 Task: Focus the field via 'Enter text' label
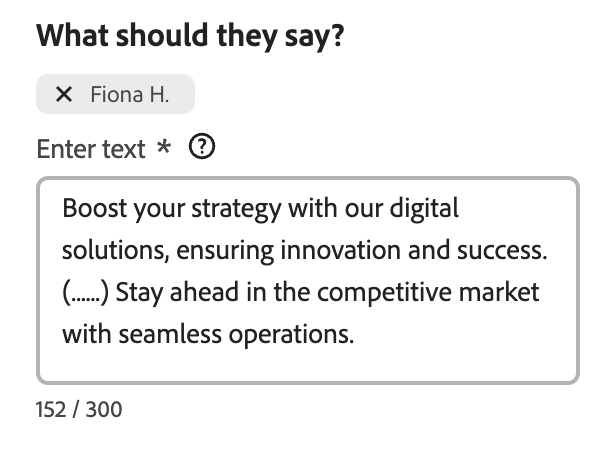tap(91, 149)
